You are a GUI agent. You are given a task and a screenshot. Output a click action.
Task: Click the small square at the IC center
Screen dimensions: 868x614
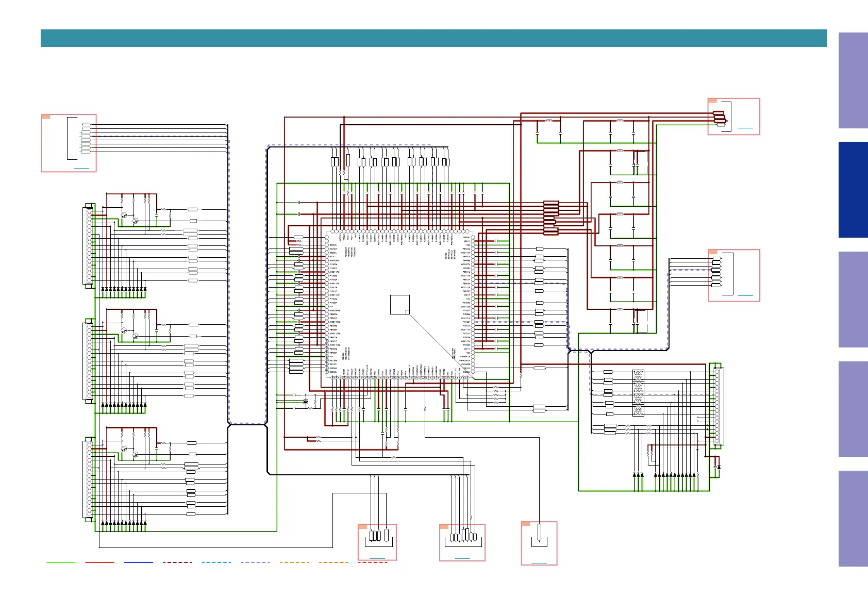point(400,305)
